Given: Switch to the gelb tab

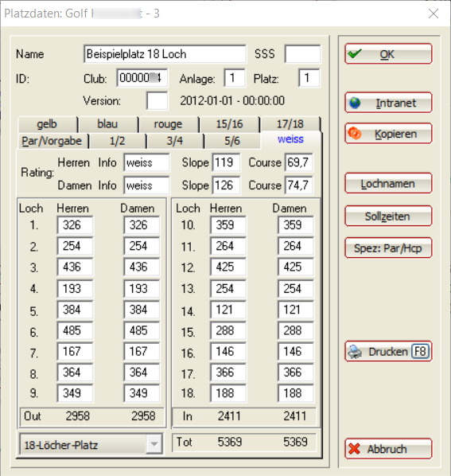Looking at the screenshot, I should coord(47,124).
